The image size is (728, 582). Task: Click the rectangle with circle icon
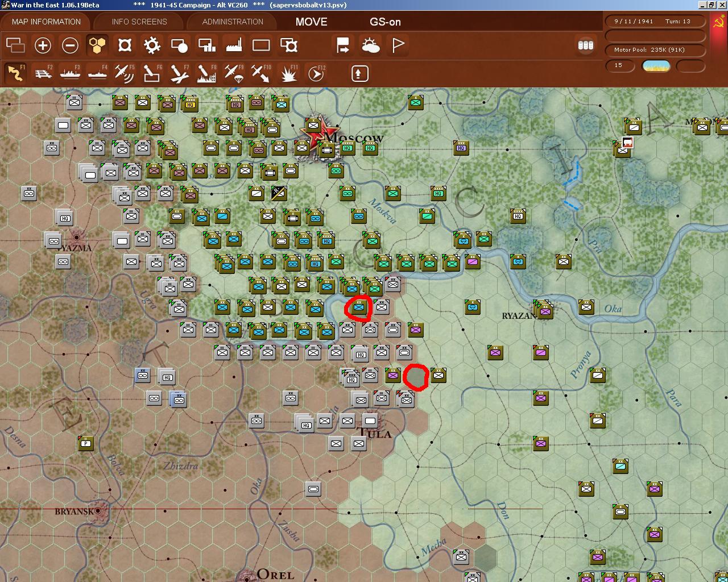coord(179,45)
